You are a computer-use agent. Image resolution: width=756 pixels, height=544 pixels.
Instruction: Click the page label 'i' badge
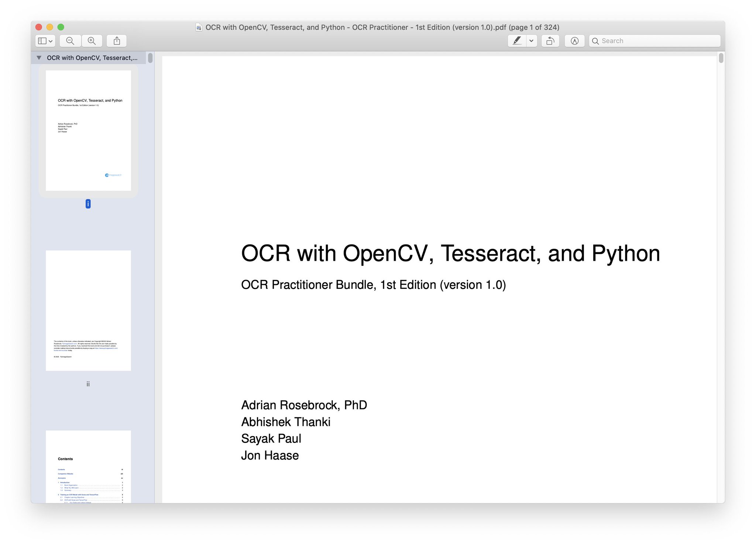[88, 204]
